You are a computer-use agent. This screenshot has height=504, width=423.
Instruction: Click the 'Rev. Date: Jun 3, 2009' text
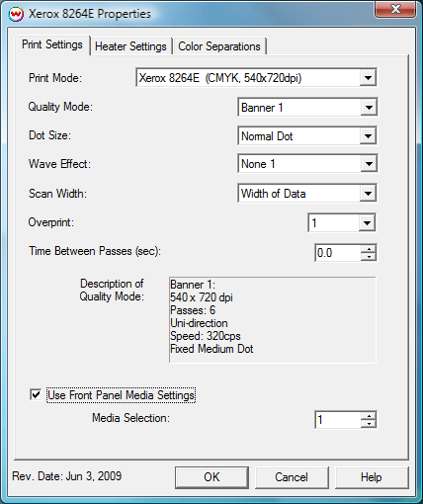tap(67, 476)
